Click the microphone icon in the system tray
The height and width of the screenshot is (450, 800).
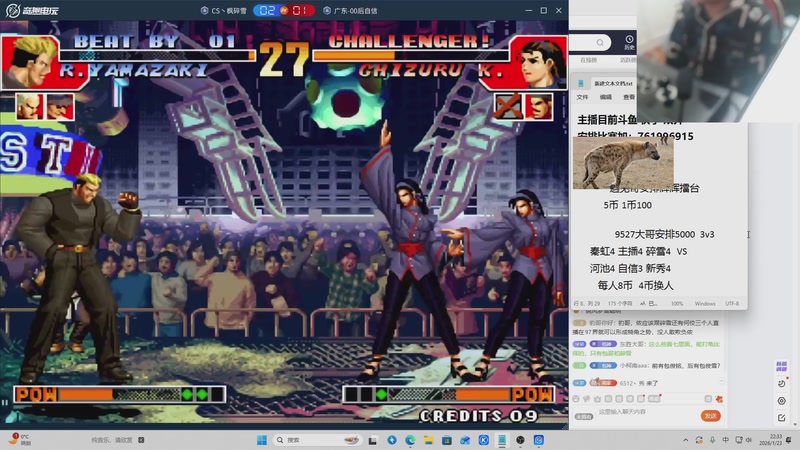(x=712, y=440)
